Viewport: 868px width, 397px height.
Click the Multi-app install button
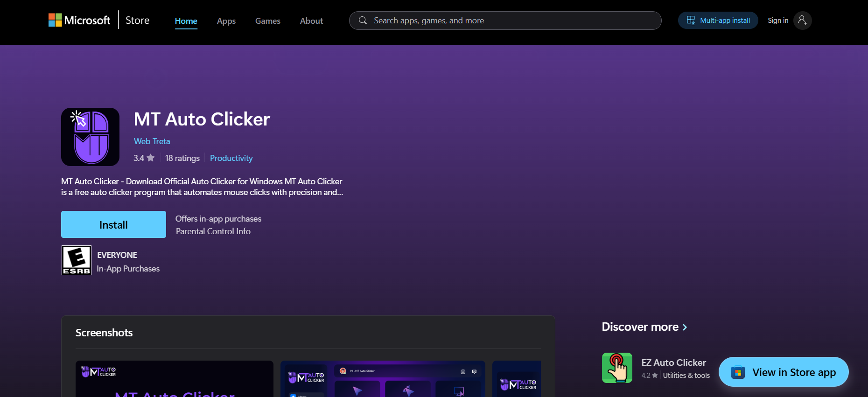point(718,21)
